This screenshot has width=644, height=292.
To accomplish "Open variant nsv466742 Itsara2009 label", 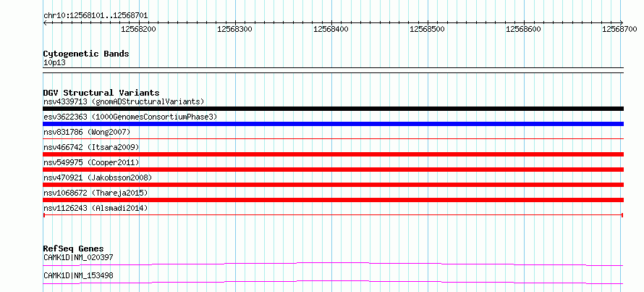I will [91, 147].
